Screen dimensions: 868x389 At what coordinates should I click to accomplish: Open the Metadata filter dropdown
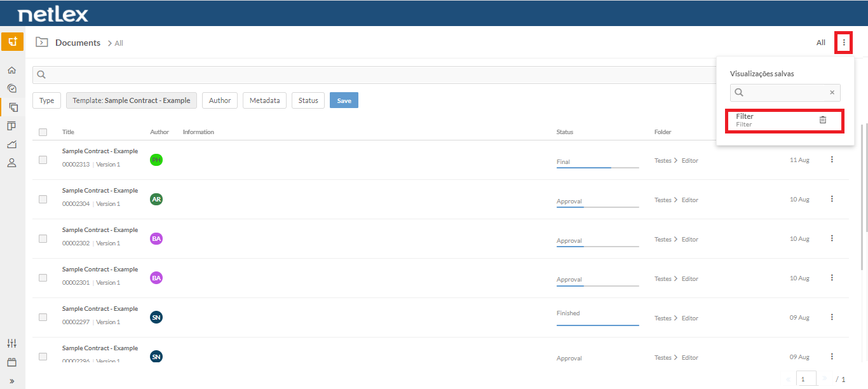click(x=264, y=100)
